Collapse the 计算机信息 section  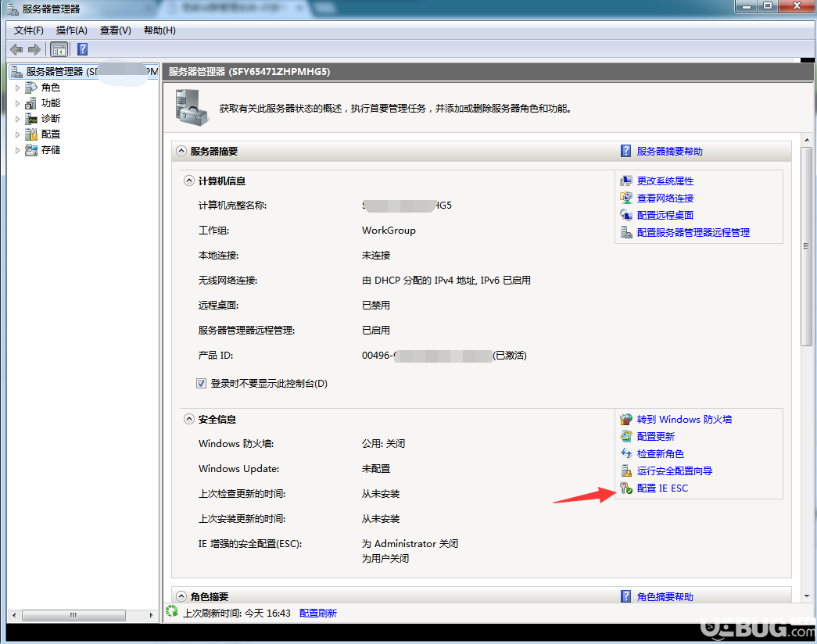pos(189,181)
